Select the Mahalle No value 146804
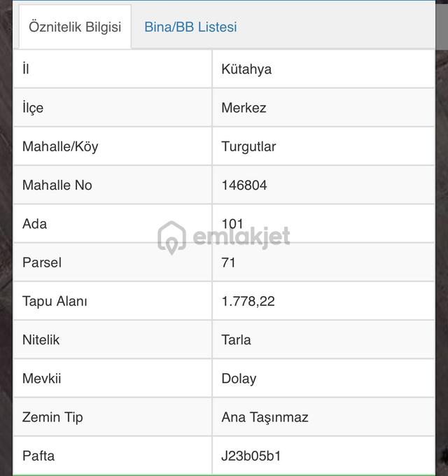Image resolution: width=448 pixels, height=476 pixels. 244,185
